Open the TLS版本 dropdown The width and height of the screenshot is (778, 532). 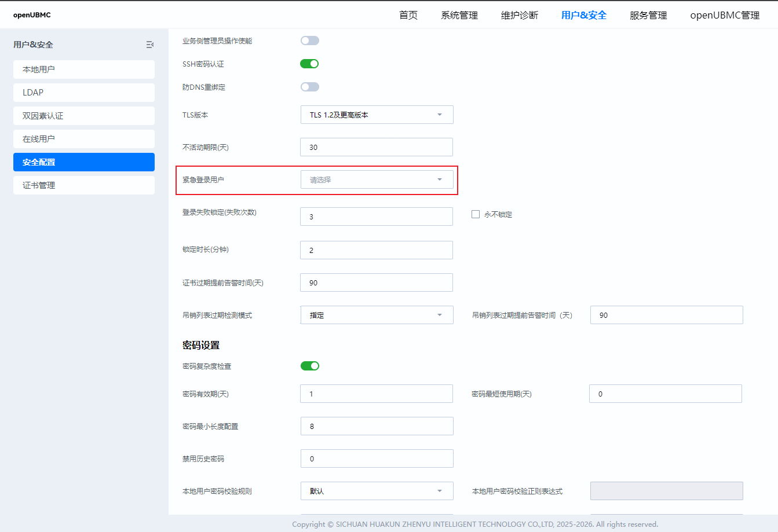click(377, 115)
